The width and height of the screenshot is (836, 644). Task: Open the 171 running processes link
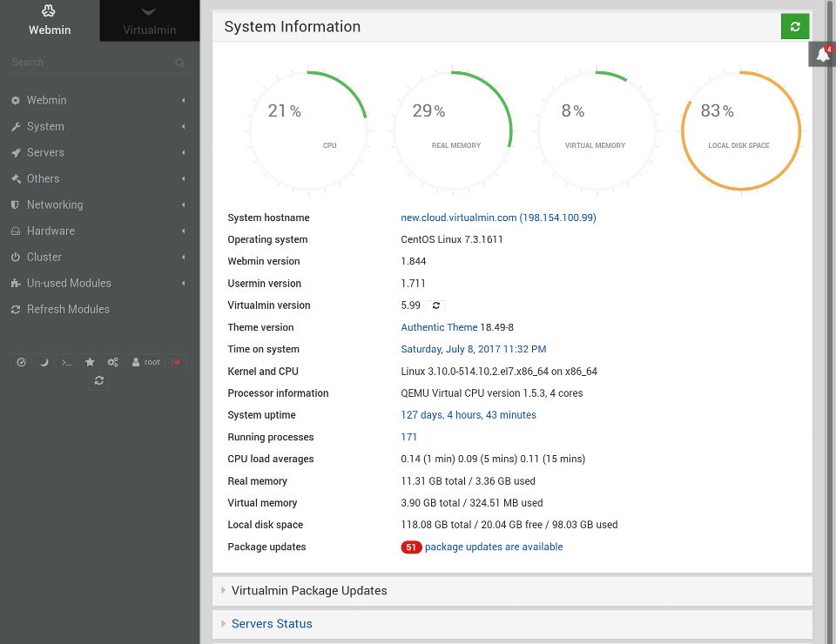(x=409, y=437)
